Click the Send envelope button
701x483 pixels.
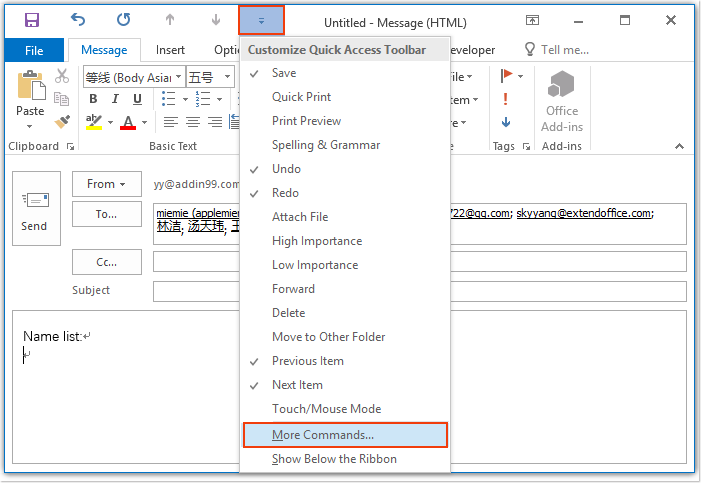[x=34, y=209]
